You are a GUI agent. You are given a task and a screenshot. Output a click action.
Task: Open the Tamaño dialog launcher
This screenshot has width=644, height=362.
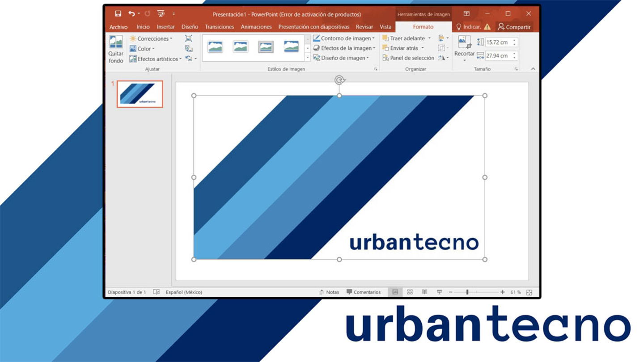tap(516, 69)
